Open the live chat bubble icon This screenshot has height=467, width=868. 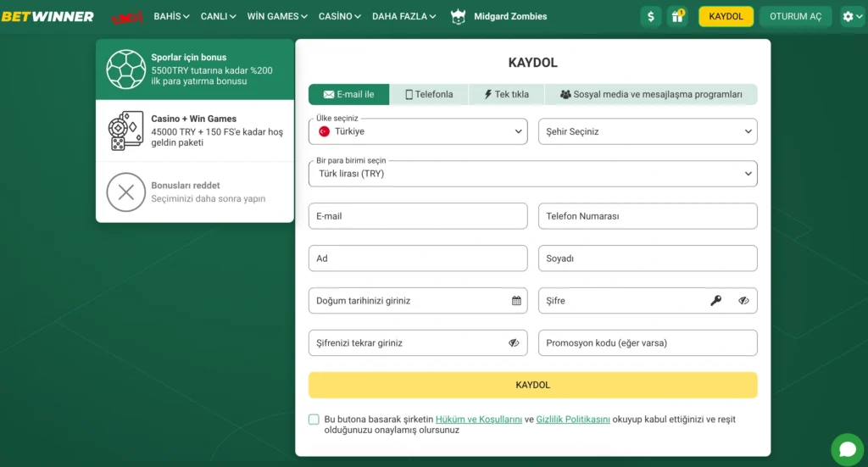click(846, 448)
